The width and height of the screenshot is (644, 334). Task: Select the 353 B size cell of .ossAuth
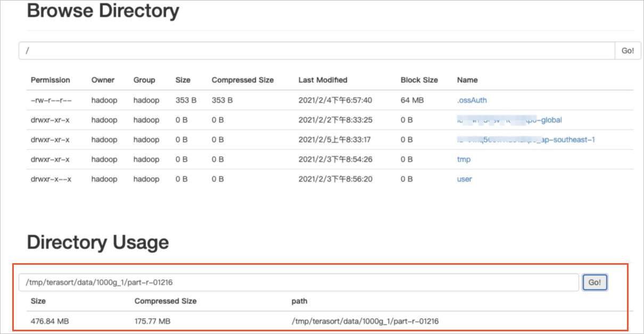click(x=186, y=100)
